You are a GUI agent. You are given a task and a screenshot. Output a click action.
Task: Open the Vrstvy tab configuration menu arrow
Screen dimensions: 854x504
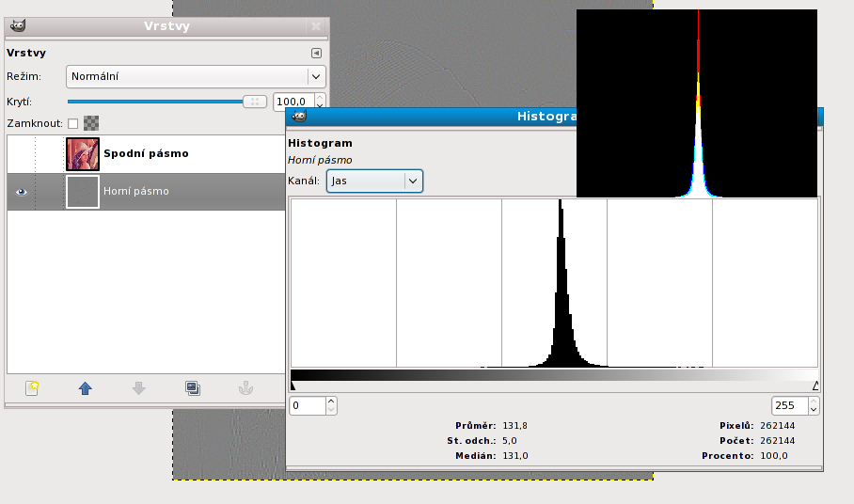[x=316, y=53]
